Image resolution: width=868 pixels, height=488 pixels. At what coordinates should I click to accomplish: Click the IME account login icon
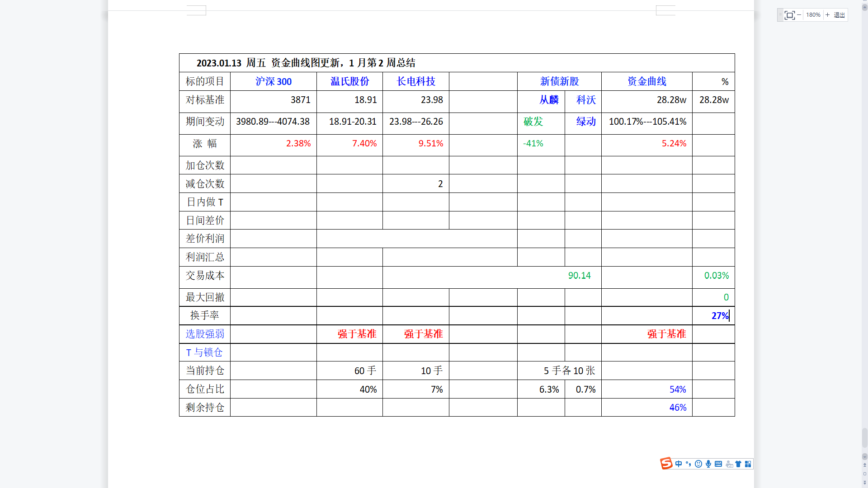(729, 464)
